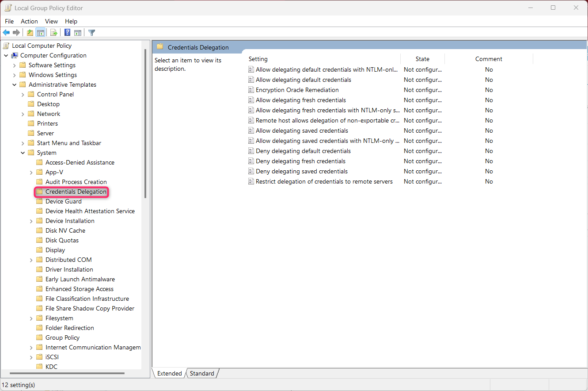Click the Filter funnel icon
This screenshot has width=588, height=391.
[91, 32]
